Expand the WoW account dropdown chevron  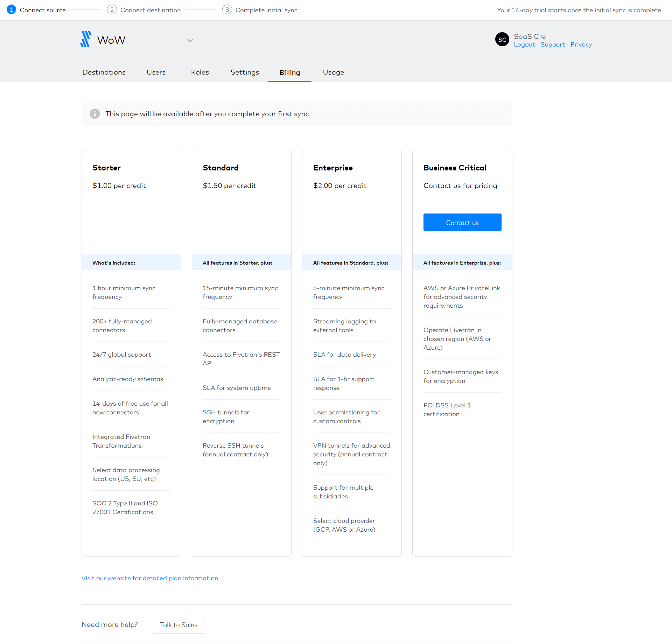(x=190, y=41)
